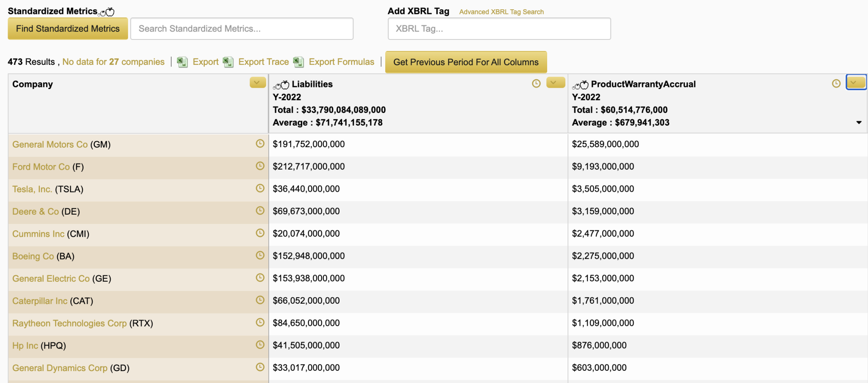Click the Excel icon beside Export Trace
The image size is (868, 383).
[x=228, y=62]
